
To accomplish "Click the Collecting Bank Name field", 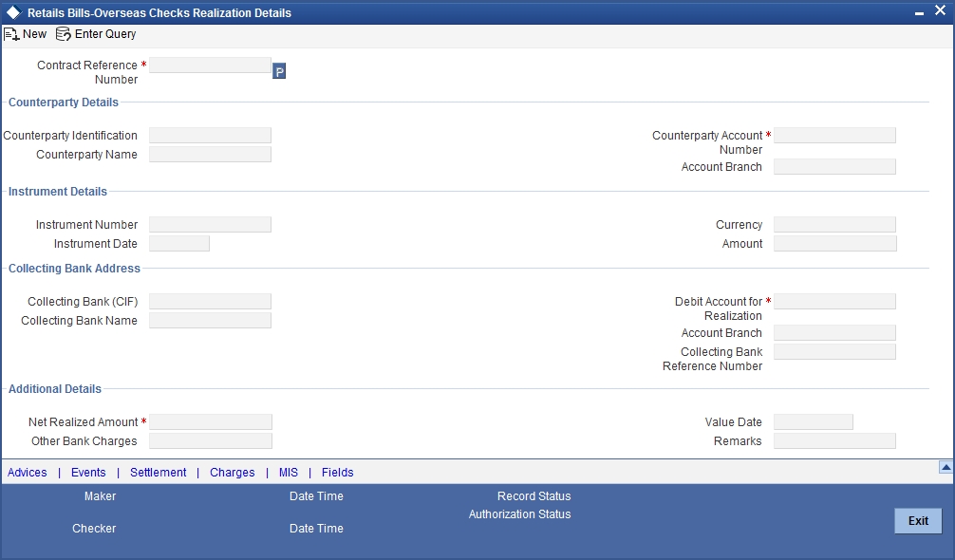I will (x=210, y=320).
